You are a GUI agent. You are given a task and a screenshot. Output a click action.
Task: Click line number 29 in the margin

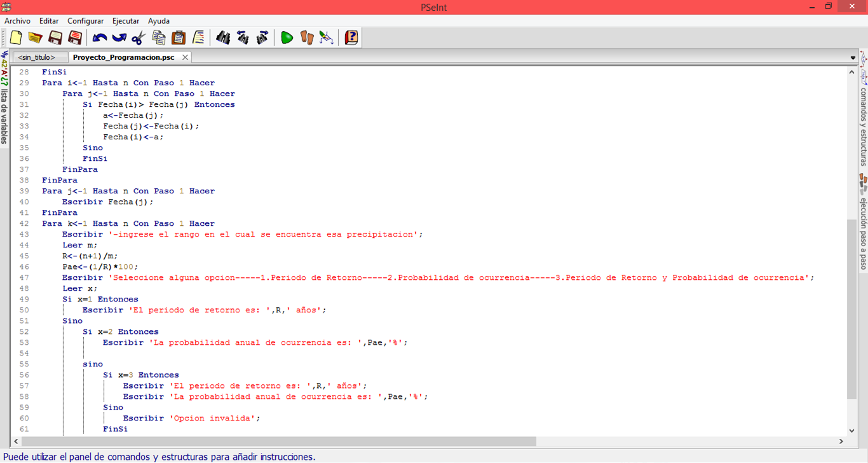tap(24, 83)
